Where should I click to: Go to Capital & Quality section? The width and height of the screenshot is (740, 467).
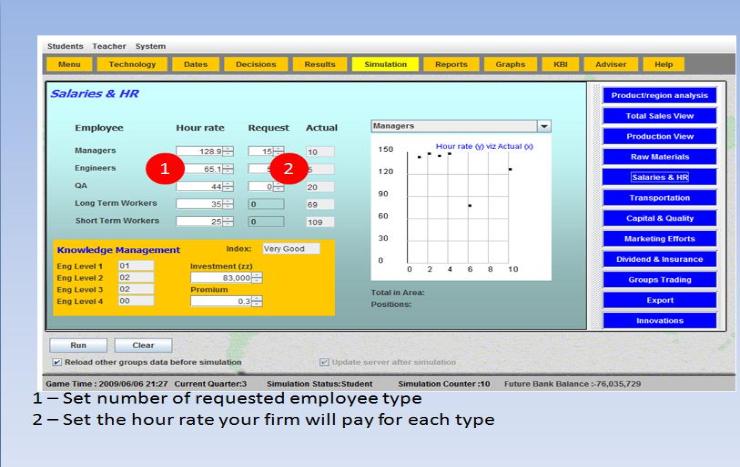[x=659, y=219]
